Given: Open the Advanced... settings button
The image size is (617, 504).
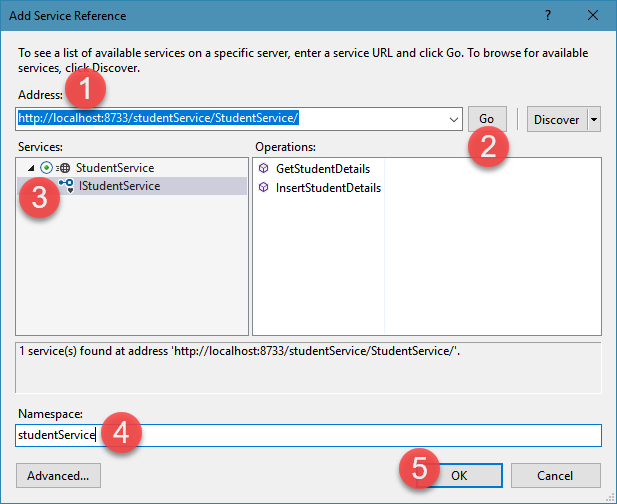Looking at the screenshot, I should [58, 476].
